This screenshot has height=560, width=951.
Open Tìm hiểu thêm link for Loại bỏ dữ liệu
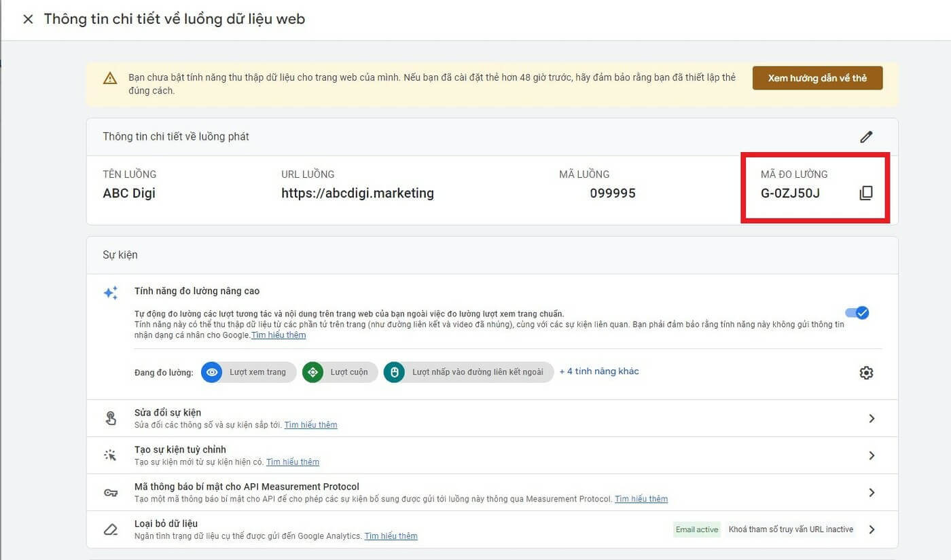[391, 536]
